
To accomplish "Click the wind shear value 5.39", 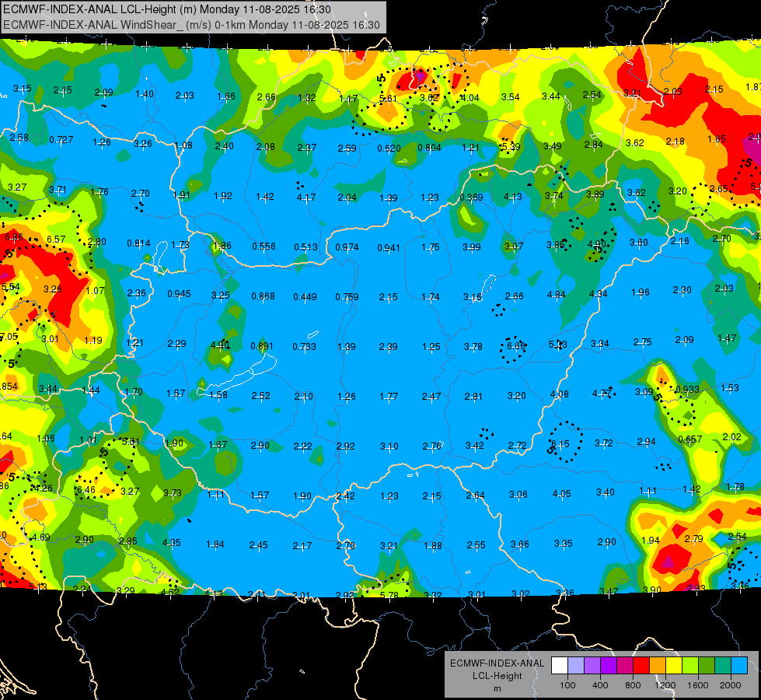I will [511, 147].
